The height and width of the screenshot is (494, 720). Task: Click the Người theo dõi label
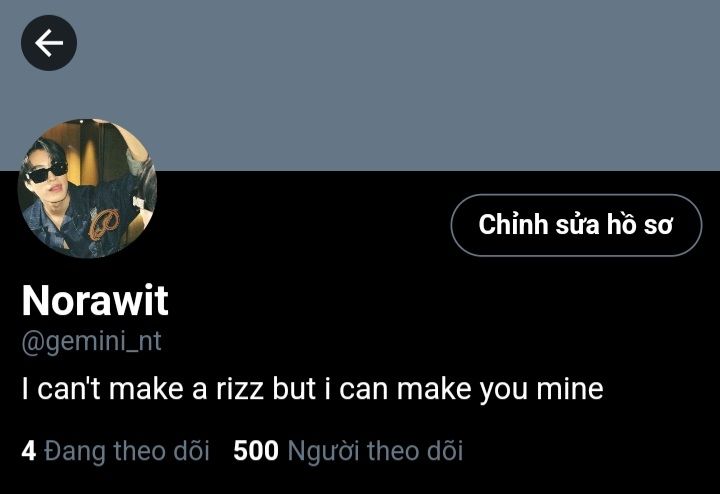click(375, 451)
